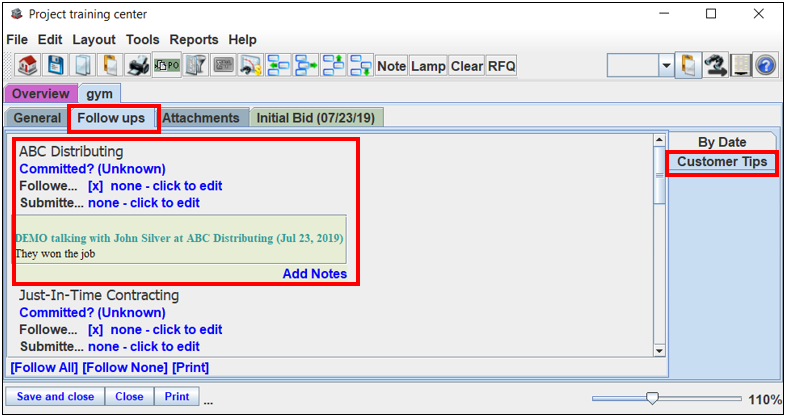Click the scrollbar up arrow

659,140
